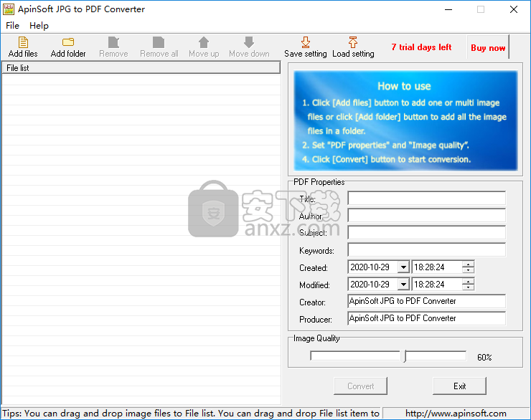Click the Created time field 18:28:24
Viewport: 531px width, 420px height.
[x=437, y=267]
